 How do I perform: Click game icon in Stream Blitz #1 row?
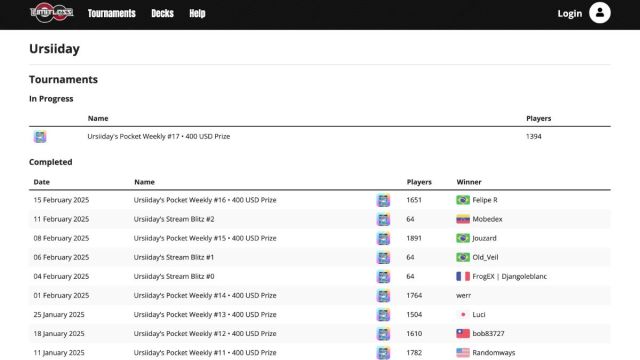tap(383, 258)
